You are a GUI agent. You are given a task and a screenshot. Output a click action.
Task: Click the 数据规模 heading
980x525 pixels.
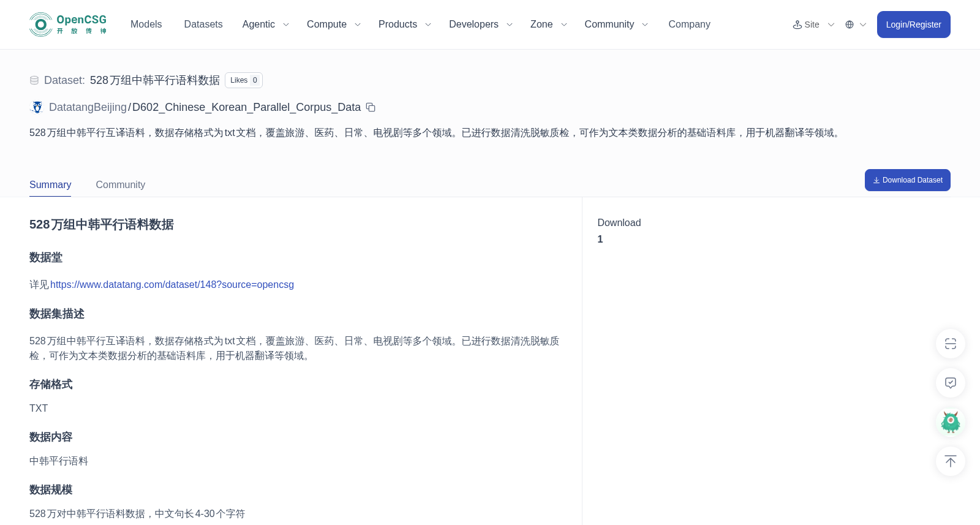(51, 489)
